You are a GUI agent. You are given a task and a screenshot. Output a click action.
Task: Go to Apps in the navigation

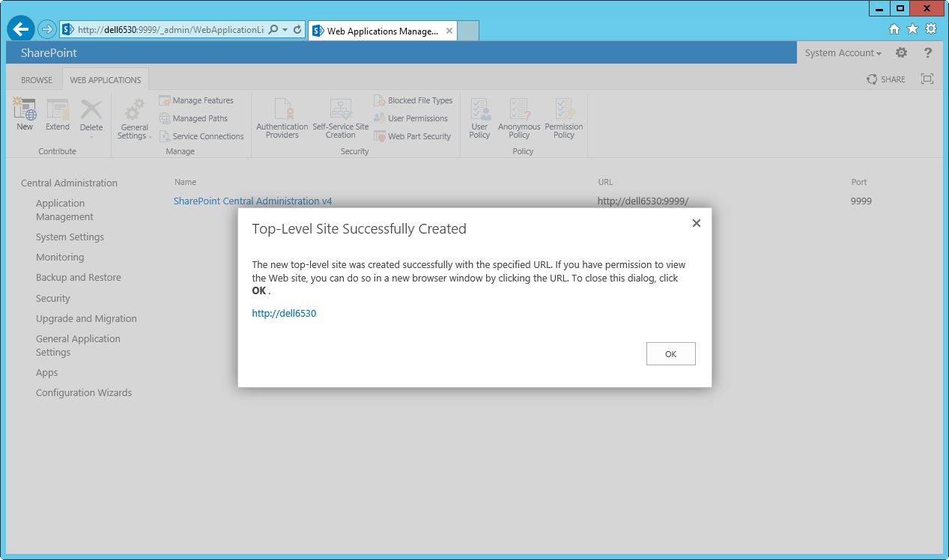pos(46,373)
